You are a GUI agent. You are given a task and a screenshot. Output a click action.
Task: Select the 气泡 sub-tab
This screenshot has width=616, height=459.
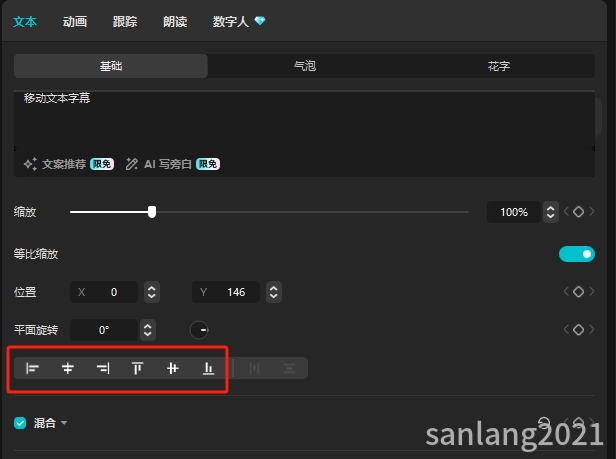coord(305,66)
